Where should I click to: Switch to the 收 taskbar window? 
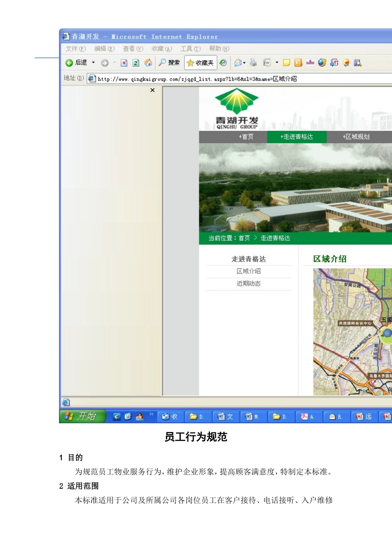(170, 417)
